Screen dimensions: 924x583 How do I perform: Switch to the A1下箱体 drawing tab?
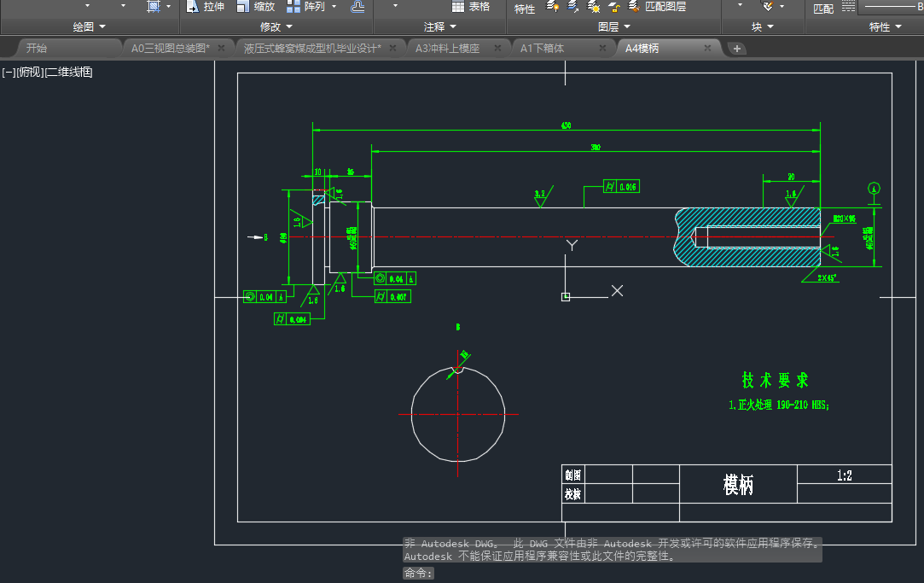pos(542,49)
